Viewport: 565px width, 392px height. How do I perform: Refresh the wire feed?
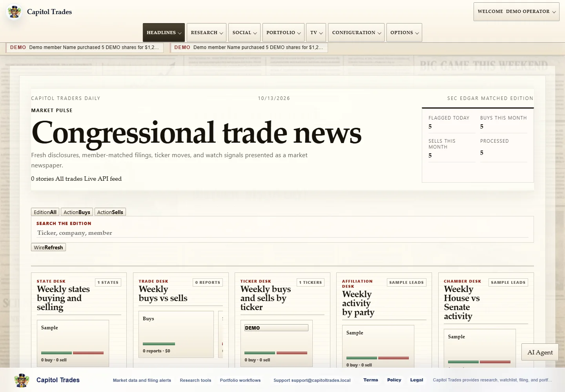point(48,247)
